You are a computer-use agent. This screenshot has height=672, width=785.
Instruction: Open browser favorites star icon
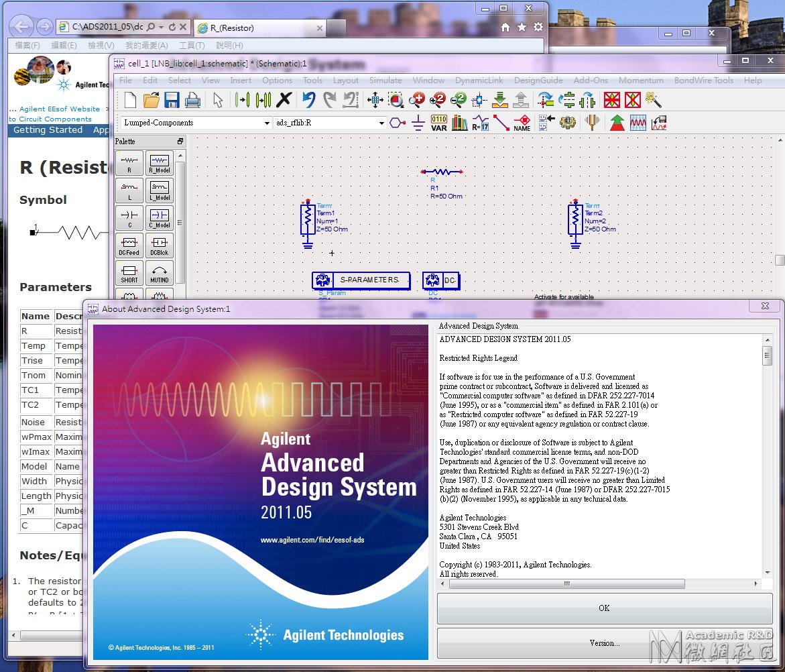522,27
